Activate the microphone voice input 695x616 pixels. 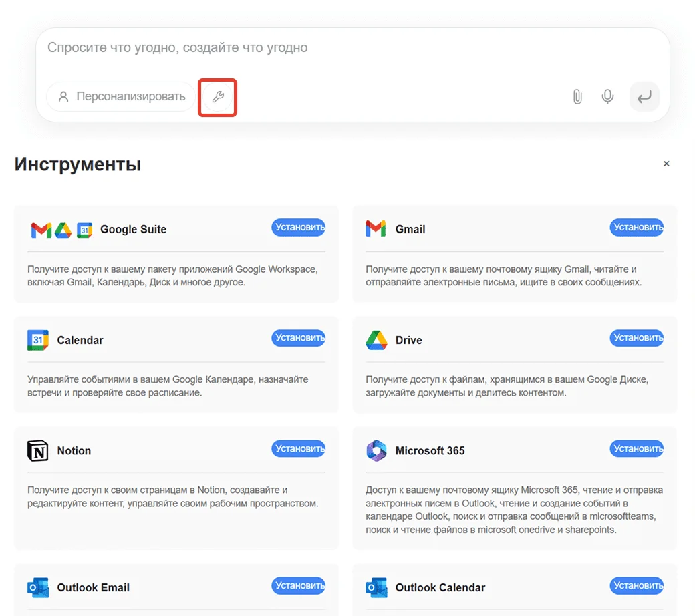[x=607, y=97]
